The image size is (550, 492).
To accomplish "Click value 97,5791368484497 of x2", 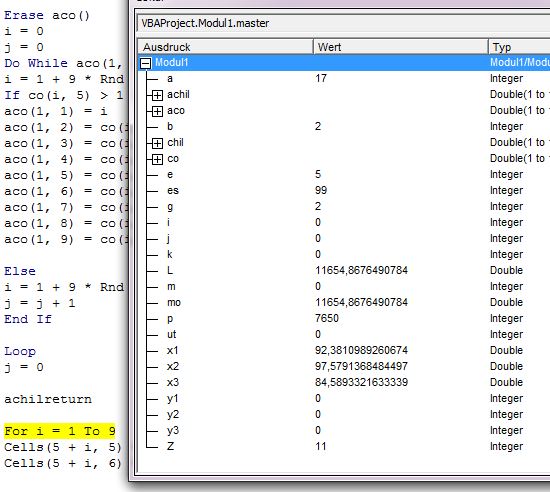I will coord(361,366).
